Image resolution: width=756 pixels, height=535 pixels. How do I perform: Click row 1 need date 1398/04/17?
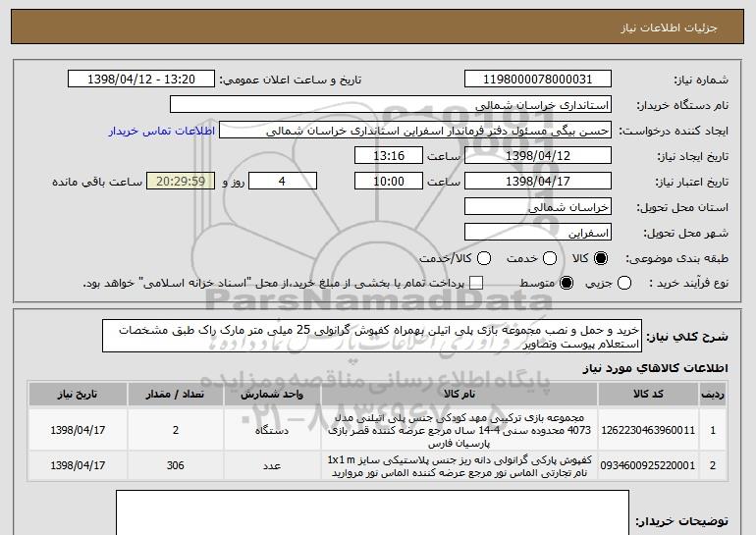[x=78, y=430]
